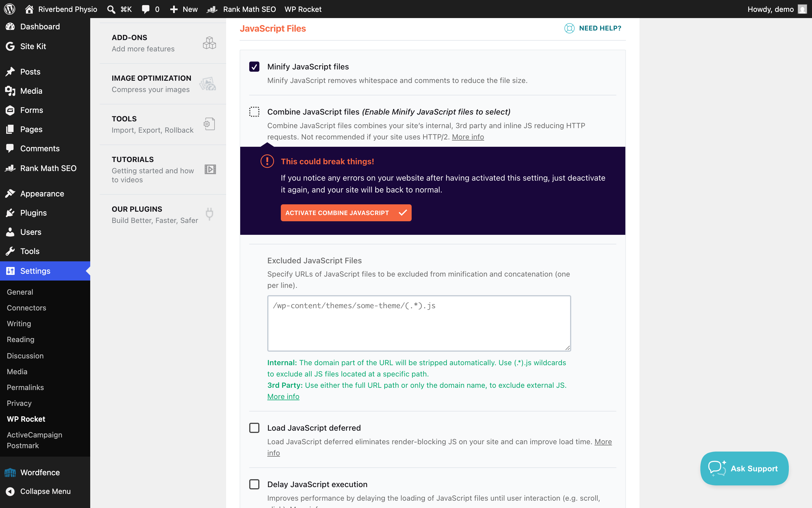The width and height of the screenshot is (812, 508).
Task: Open the comments bubble in admin bar
Action: tap(145, 9)
